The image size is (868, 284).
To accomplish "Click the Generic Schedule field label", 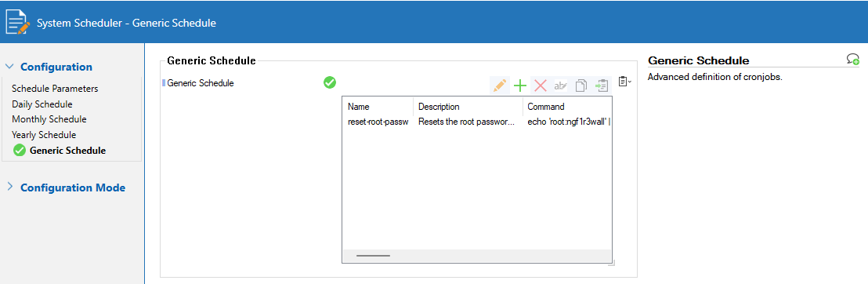I will click(201, 83).
